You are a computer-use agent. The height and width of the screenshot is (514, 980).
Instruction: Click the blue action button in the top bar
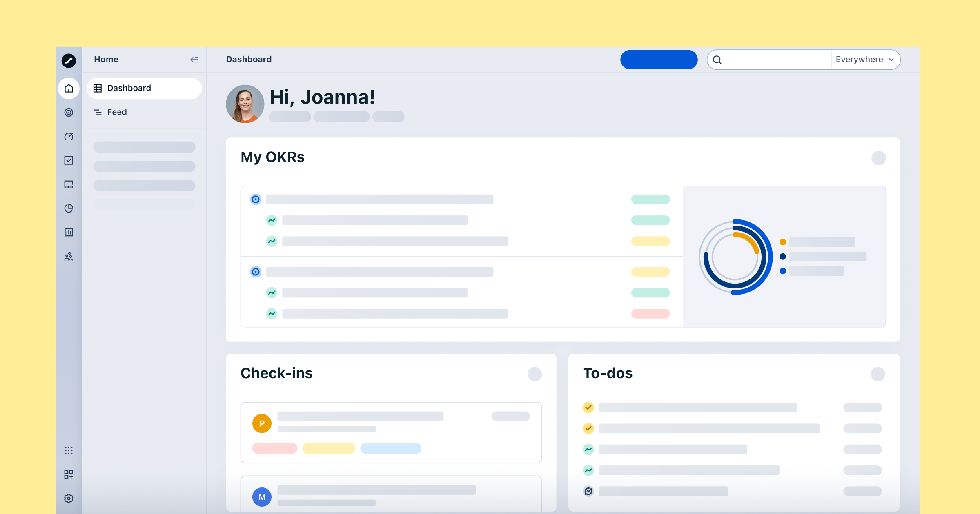pos(659,60)
